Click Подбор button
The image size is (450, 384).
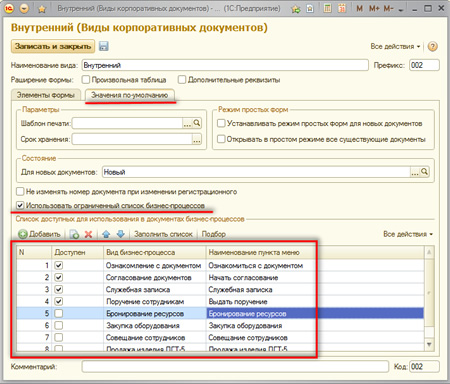coord(214,234)
